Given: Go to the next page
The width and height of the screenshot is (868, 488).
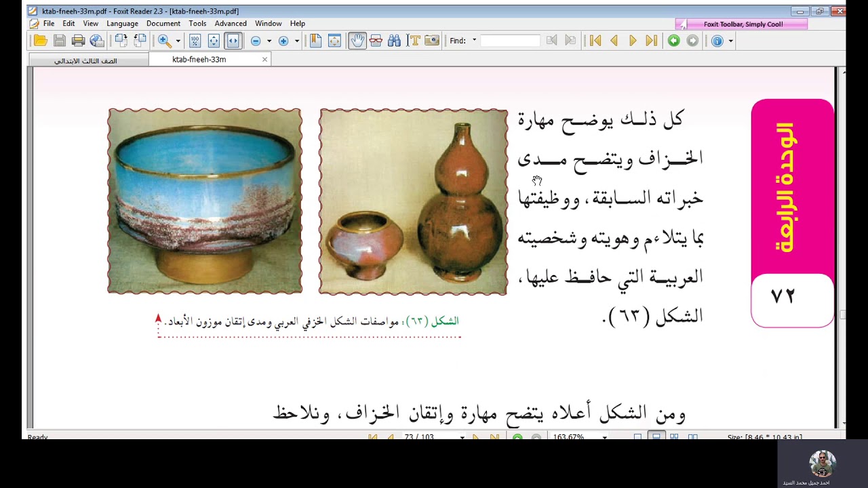Looking at the screenshot, I should pyautogui.click(x=633, y=41).
